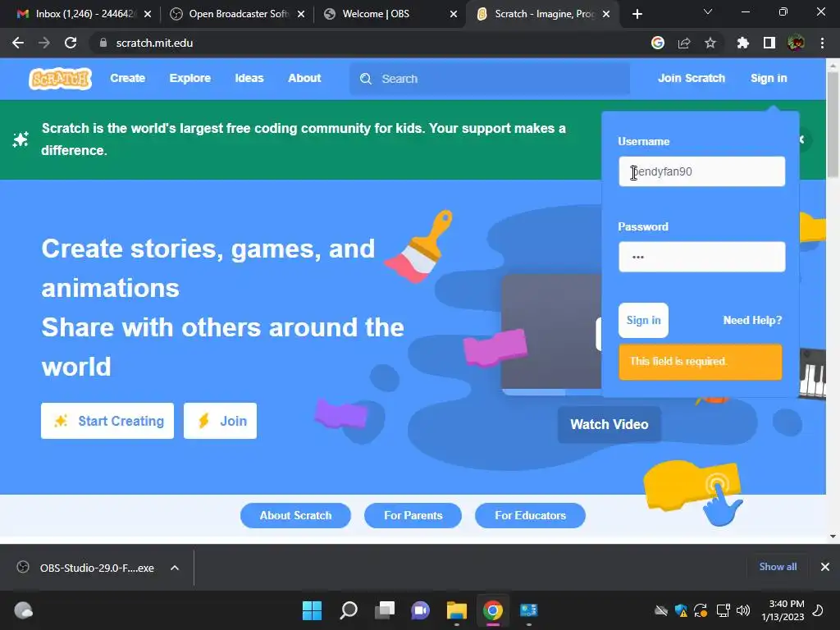Open the Extensions puzzle icon
840x630 pixels.
click(x=742, y=43)
